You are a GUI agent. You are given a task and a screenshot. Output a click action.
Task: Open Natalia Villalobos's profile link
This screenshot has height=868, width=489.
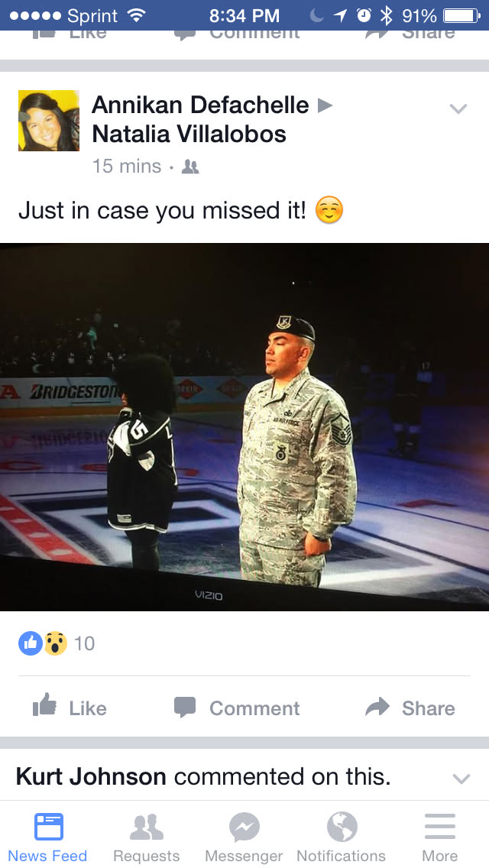point(189,134)
